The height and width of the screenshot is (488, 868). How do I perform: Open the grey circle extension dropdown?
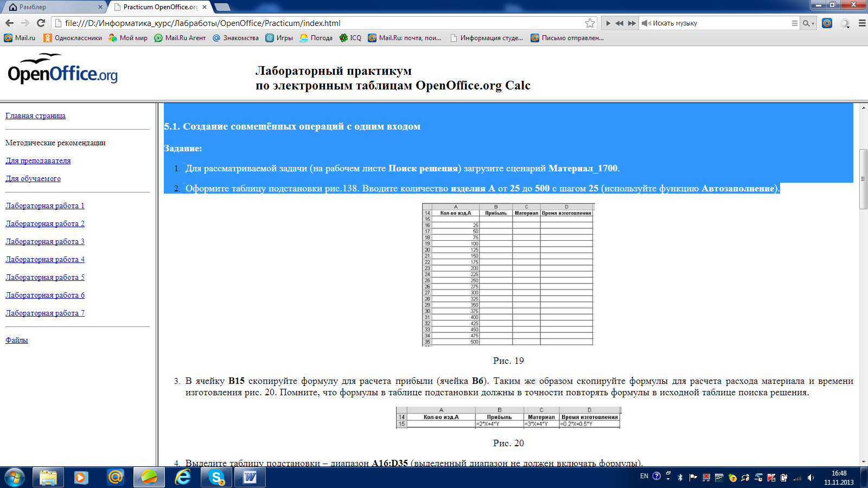[x=845, y=23]
